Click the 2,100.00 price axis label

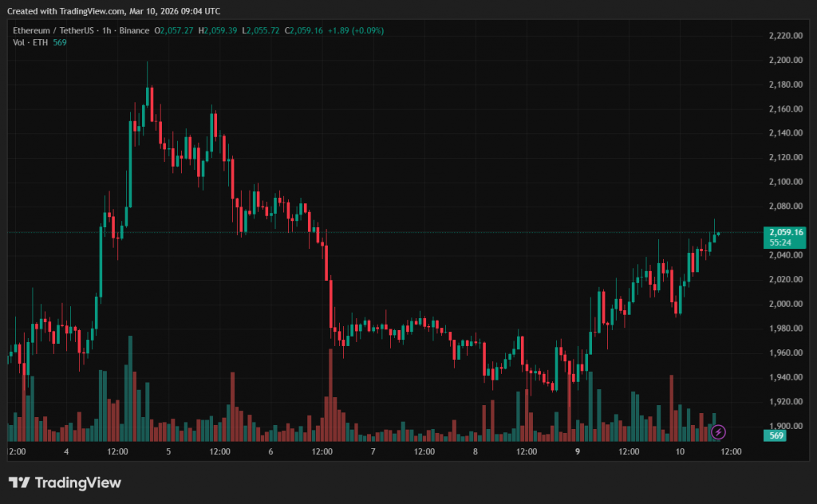coord(784,182)
